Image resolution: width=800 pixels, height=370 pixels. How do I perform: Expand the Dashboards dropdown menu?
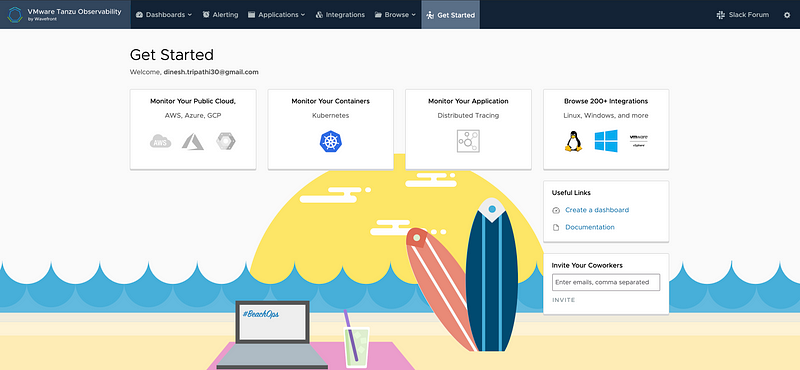164,15
